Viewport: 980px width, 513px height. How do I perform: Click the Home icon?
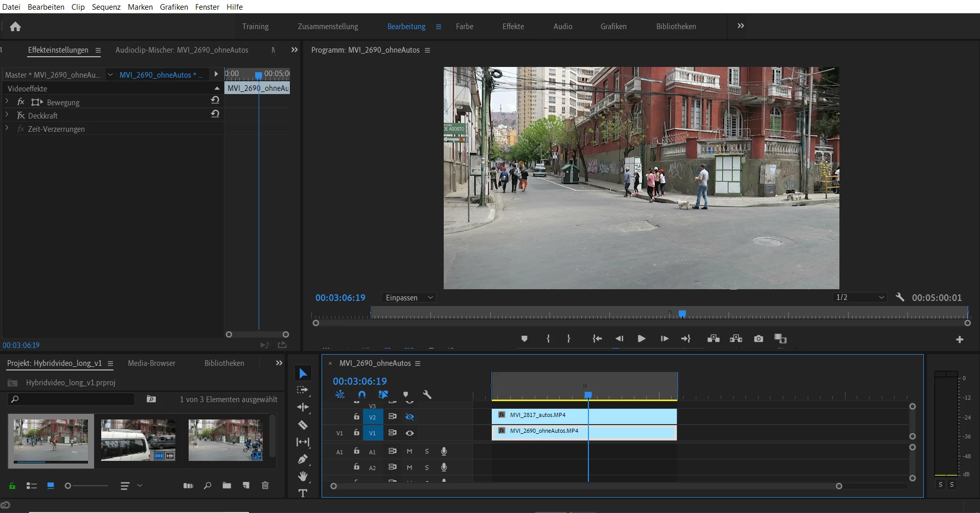[15, 27]
